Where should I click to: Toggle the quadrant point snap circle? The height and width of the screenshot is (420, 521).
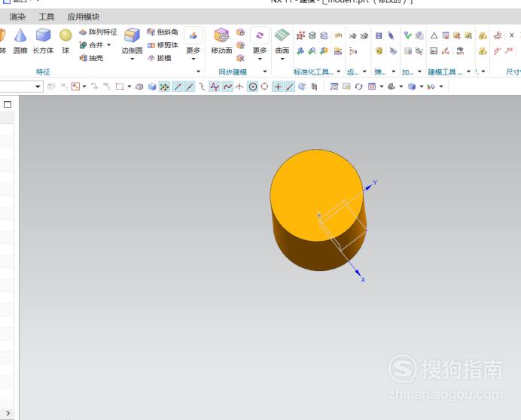click(264, 87)
